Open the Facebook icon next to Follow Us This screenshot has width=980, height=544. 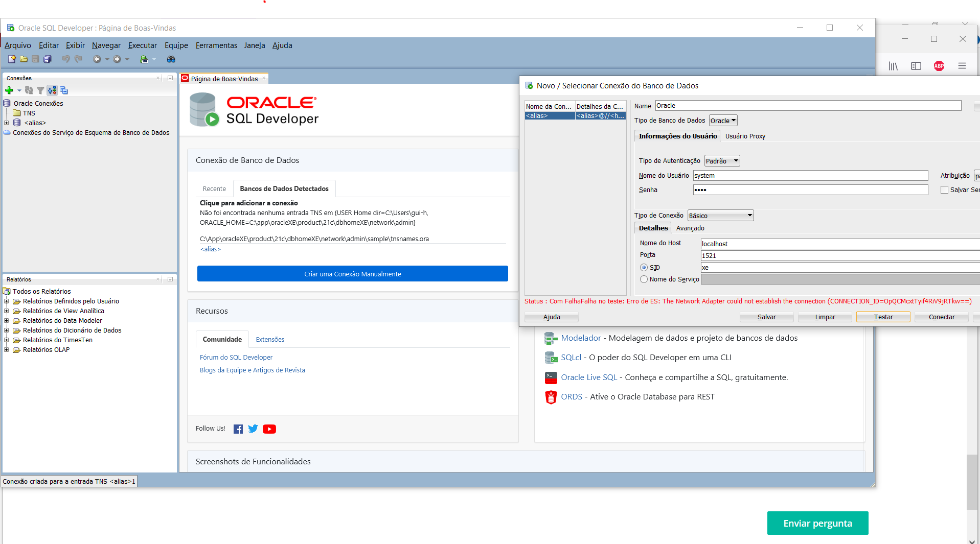point(238,429)
